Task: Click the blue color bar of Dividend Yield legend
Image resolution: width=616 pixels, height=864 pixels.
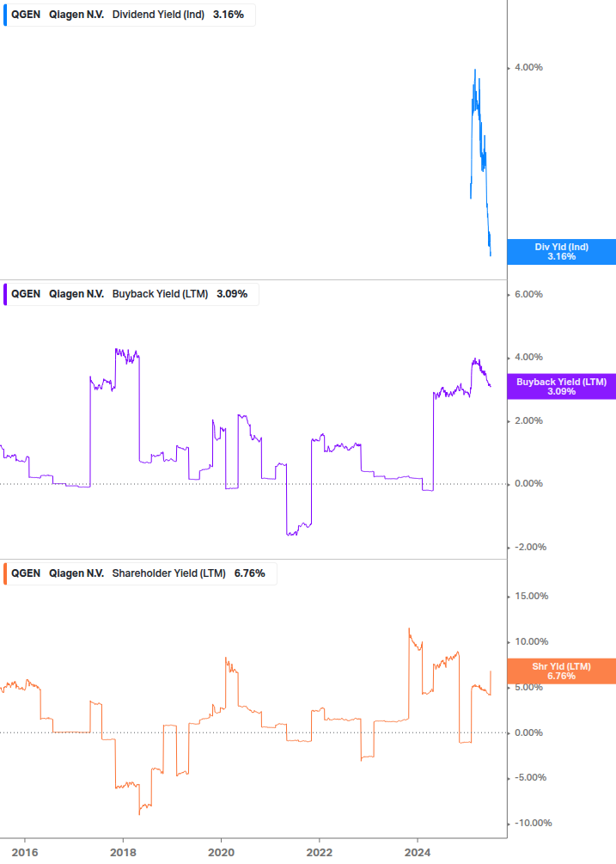Action: click(x=5, y=15)
